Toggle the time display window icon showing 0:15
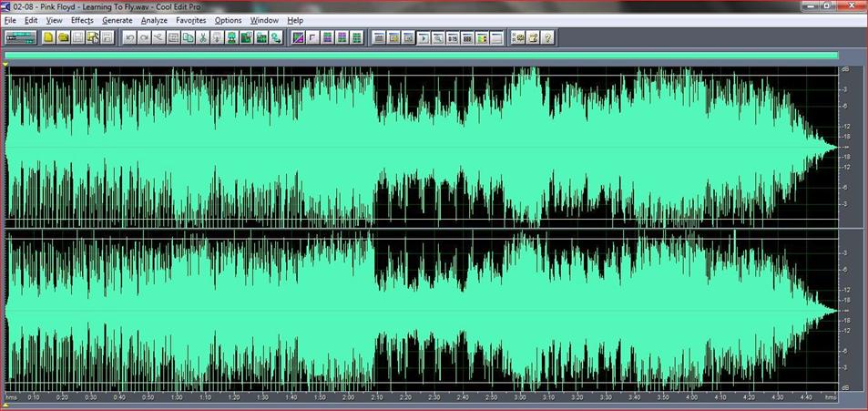868x411 pixels. click(x=453, y=37)
